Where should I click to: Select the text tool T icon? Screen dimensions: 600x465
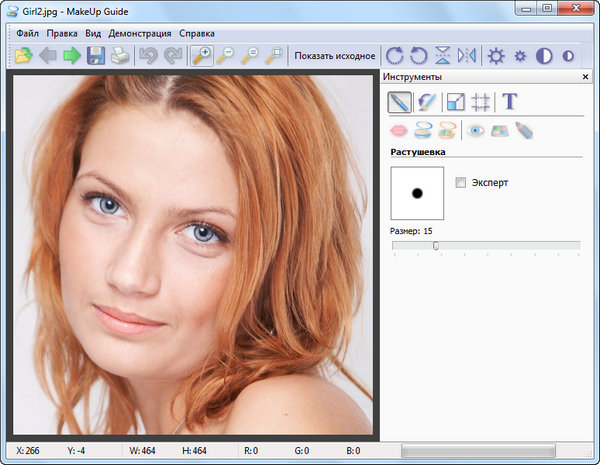pos(509,101)
